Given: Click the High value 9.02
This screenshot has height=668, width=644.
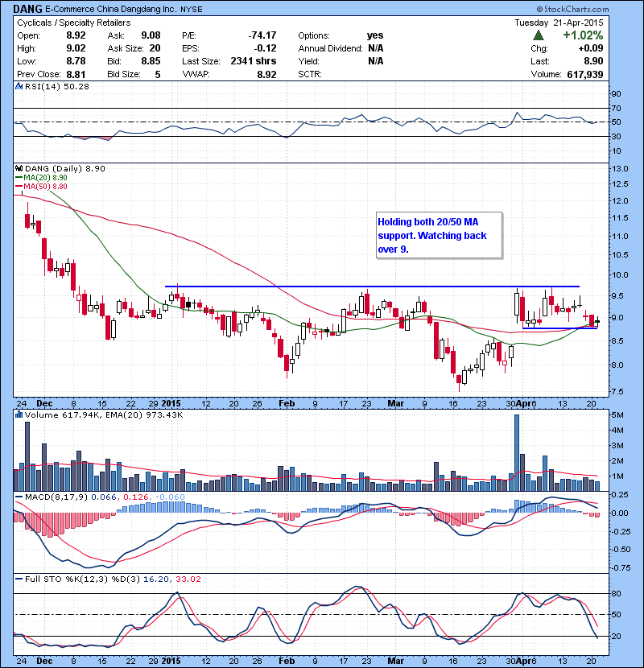Looking at the screenshot, I should (x=76, y=48).
